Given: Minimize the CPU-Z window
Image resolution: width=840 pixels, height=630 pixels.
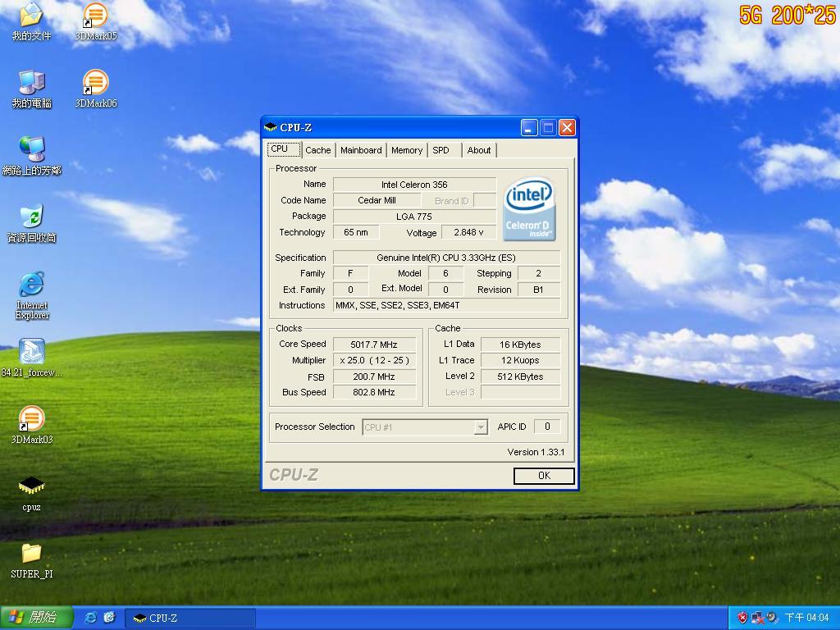Looking at the screenshot, I should click(529, 128).
